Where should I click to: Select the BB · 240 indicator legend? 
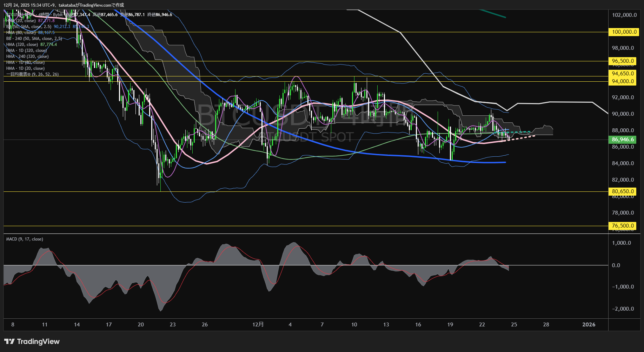34,39
